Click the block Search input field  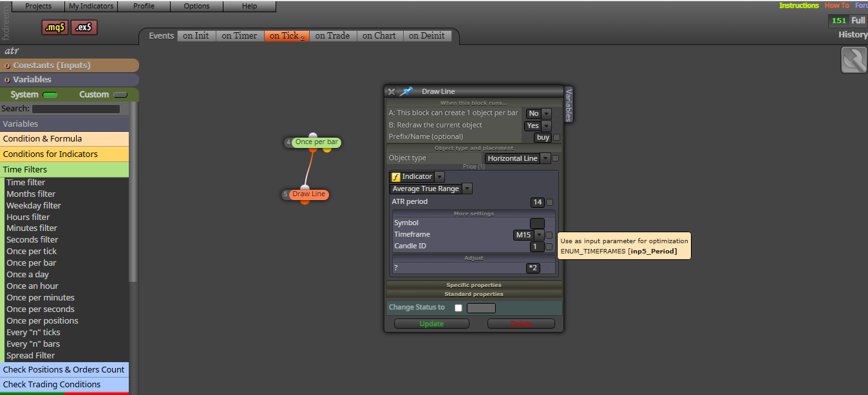(x=76, y=109)
